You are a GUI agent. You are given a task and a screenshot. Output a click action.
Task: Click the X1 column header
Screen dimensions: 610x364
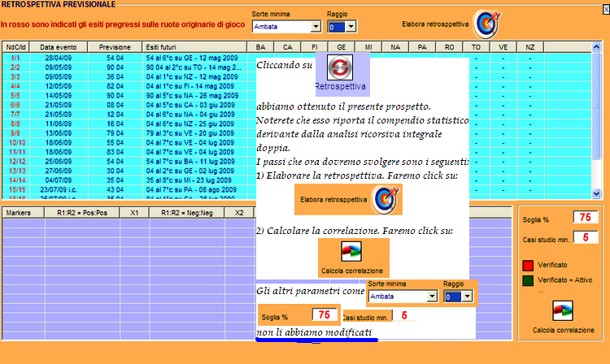134,213
